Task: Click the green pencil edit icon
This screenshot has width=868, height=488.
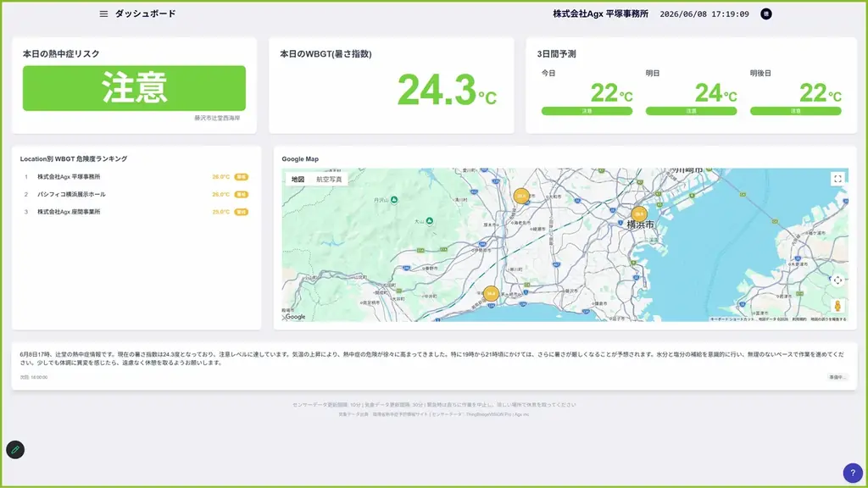Action: click(x=15, y=450)
